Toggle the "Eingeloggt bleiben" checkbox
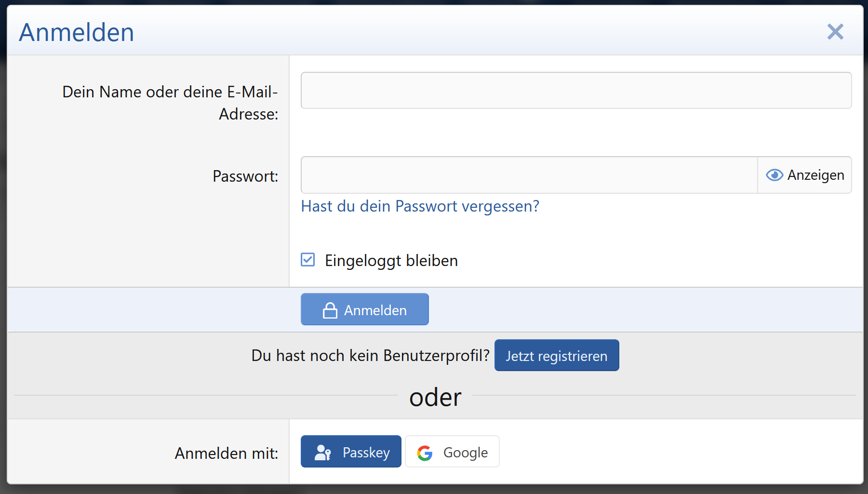Image resolution: width=868 pixels, height=494 pixels. click(308, 260)
